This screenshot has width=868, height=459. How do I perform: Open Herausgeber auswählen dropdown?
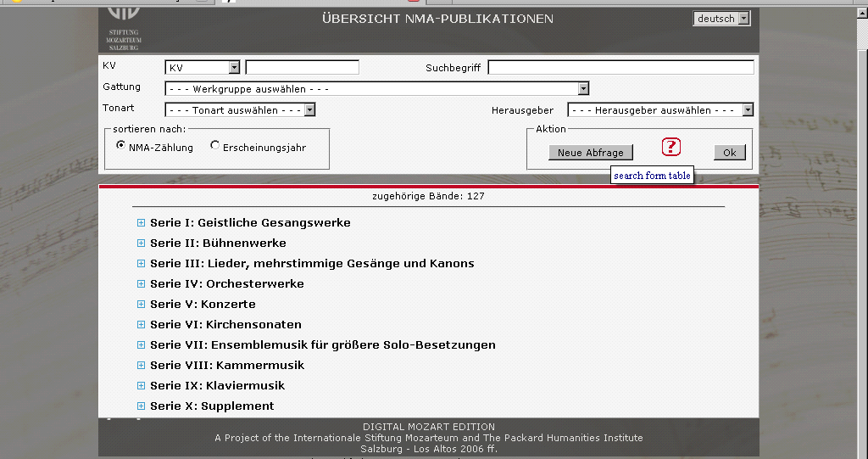click(660, 109)
